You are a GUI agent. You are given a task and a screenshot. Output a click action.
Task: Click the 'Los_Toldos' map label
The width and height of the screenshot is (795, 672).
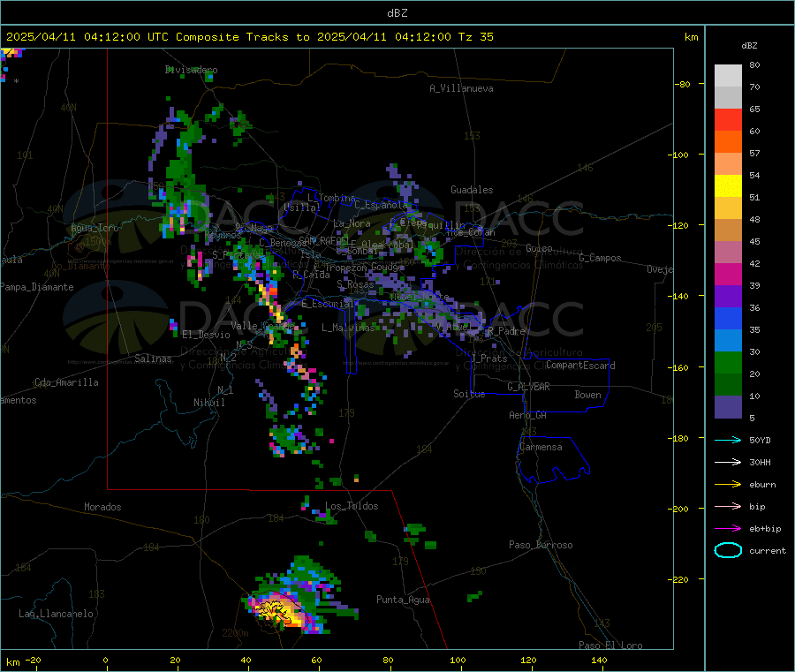click(x=352, y=506)
